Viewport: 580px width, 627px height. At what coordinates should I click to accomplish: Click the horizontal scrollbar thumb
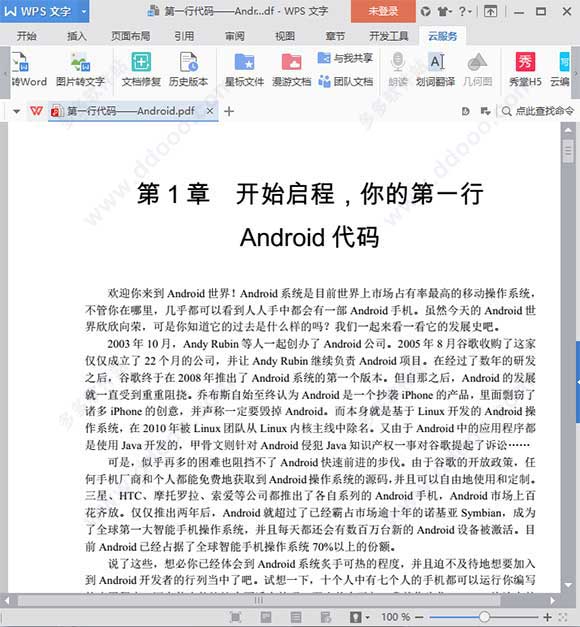258,600
